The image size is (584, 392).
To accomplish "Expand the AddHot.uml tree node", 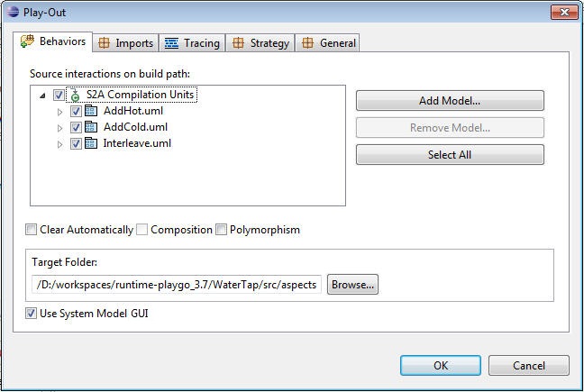I will point(59,112).
